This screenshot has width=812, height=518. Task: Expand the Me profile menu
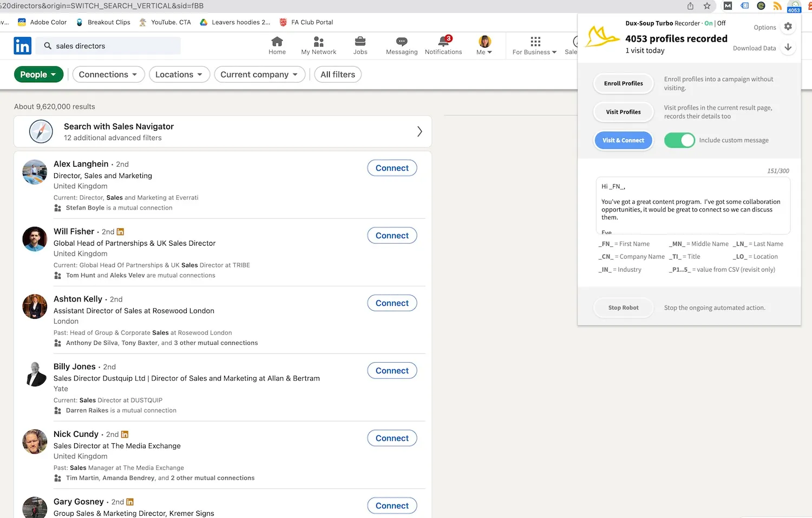(x=484, y=45)
